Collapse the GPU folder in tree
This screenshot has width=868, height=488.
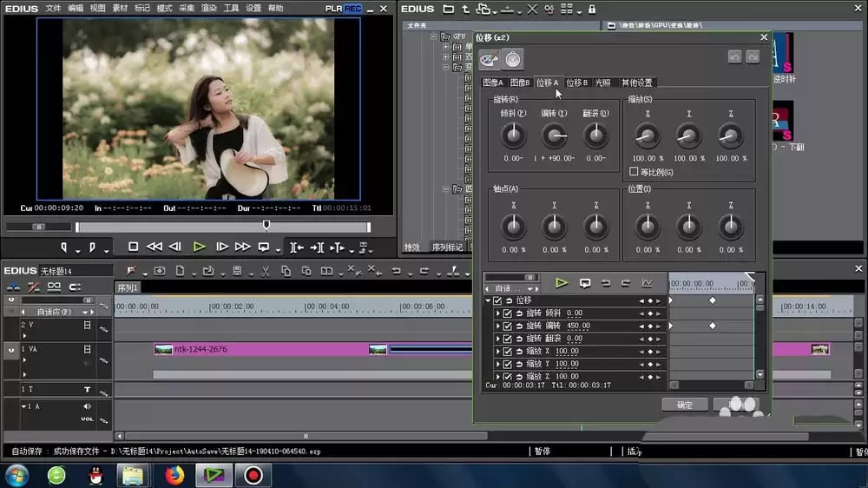click(433, 36)
